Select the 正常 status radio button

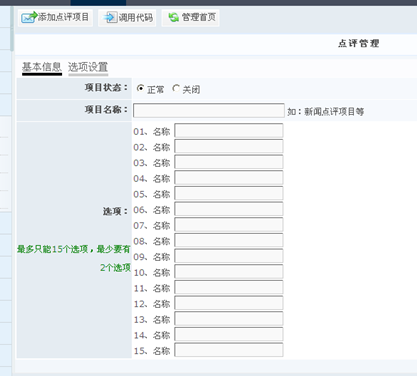point(140,88)
